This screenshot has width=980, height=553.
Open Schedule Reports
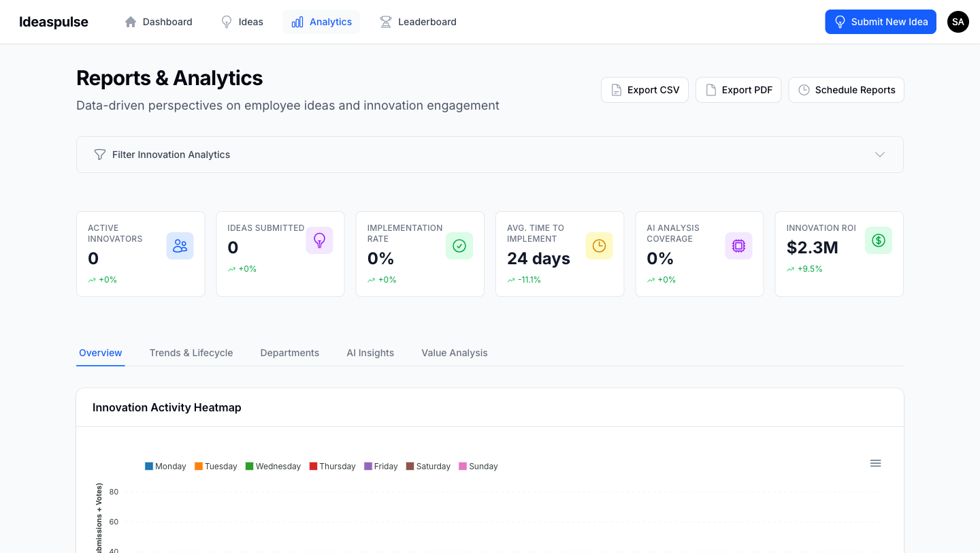[x=847, y=90]
